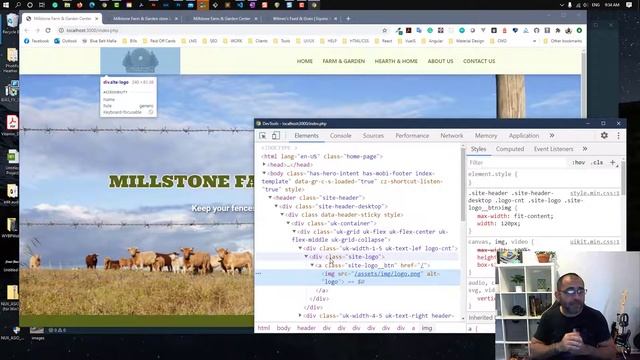Open the Application tab
This screenshot has height=360, width=640.
tap(524, 136)
